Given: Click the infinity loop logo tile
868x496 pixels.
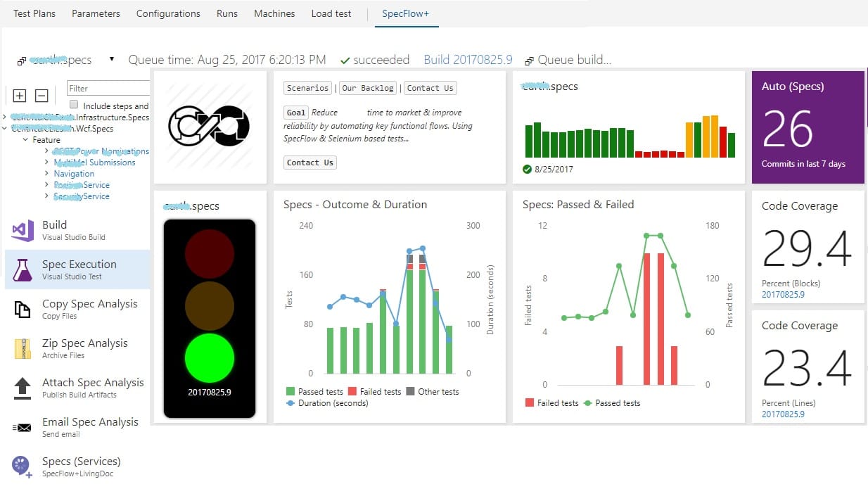Looking at the screenshot, I should click(x=210, y=127).
